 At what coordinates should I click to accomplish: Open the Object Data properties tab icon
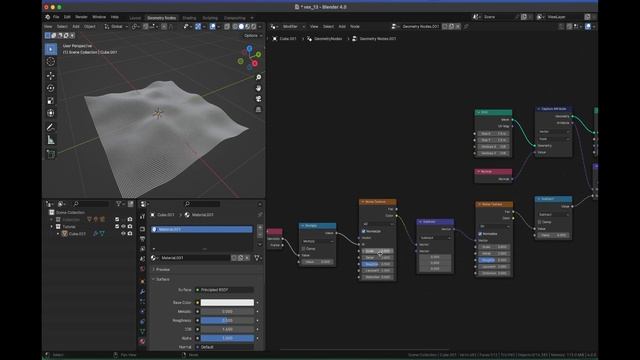click(142, 331)
